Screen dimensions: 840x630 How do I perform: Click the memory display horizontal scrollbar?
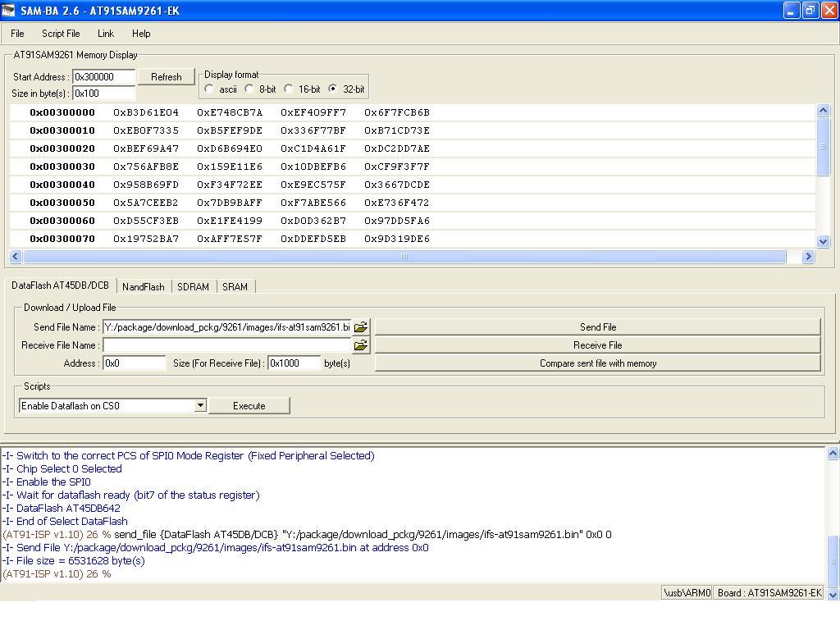(404, 257)
